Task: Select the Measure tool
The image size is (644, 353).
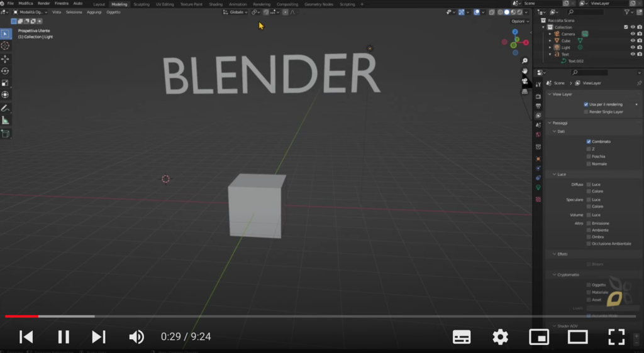Action: point(5,120)
